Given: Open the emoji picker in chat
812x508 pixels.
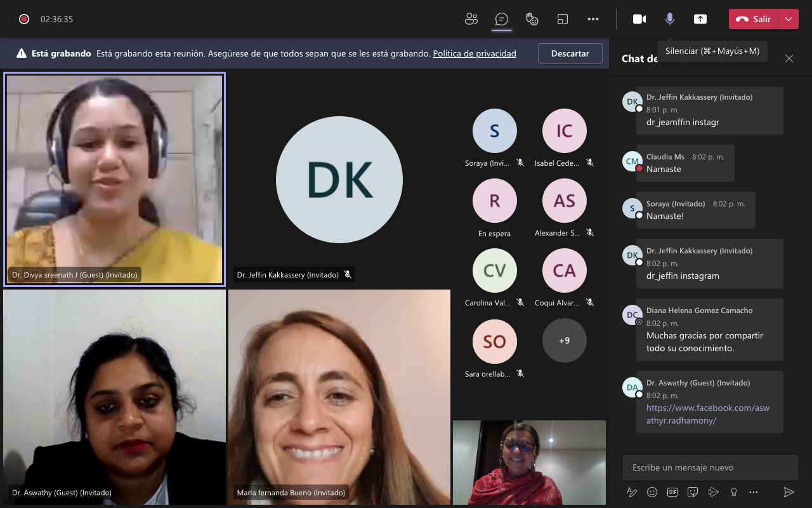Looking at the screenshot, I should tap(652, 492).
